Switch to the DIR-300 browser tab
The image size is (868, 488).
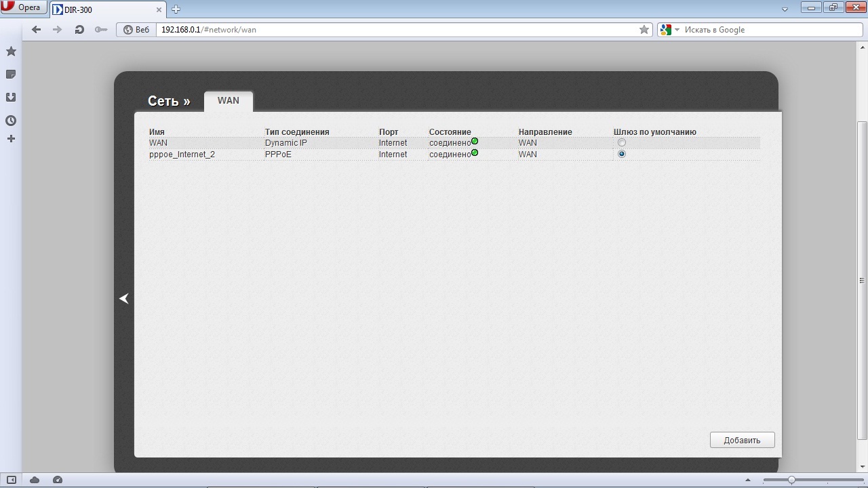point(107,9)
